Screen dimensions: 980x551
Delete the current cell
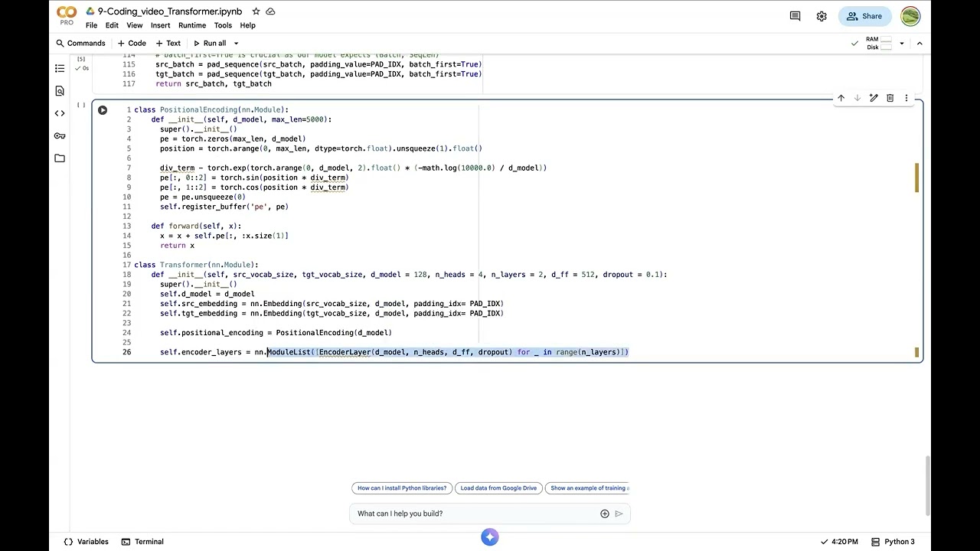[890, 98]
